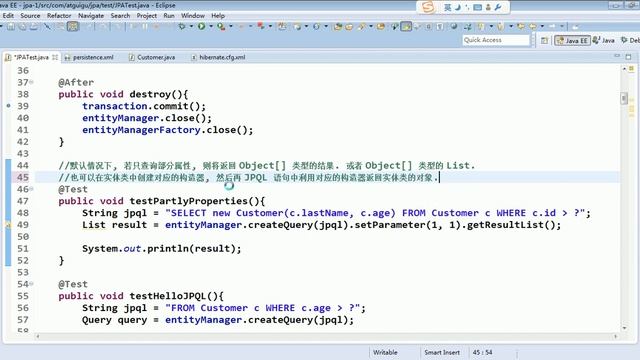Viewport: 640px width, 360px height.
Task: Open the Back navigation history dropdown
Action: click(542, 27)
